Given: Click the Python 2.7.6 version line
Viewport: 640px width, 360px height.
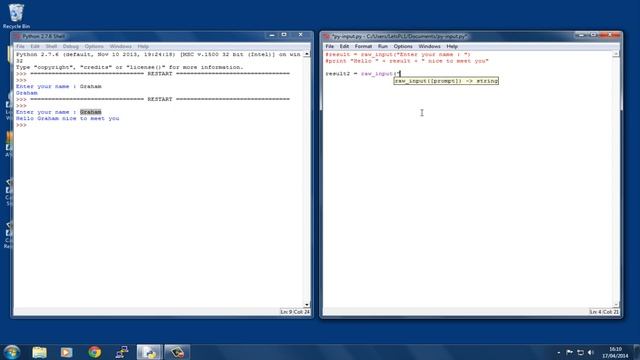Looking at the screenshot, I should point(158,57).
